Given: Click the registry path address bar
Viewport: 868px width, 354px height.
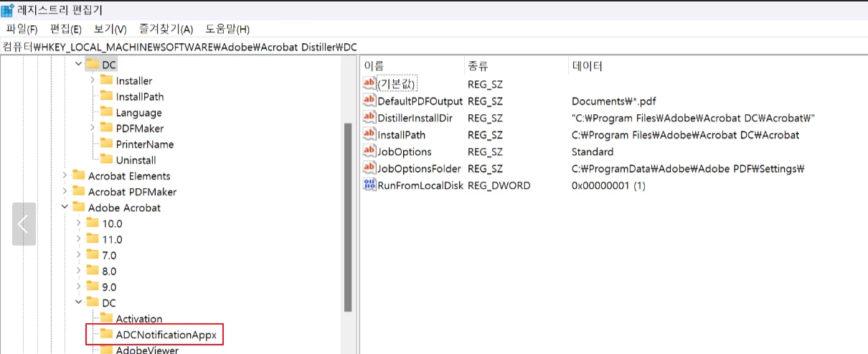Looking at the screenshot, I should point(434,46).
